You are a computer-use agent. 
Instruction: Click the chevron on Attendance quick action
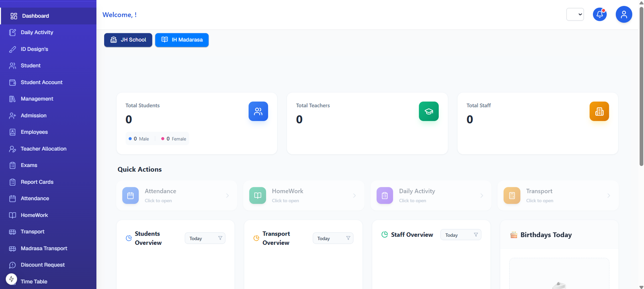tap(227, 196)
